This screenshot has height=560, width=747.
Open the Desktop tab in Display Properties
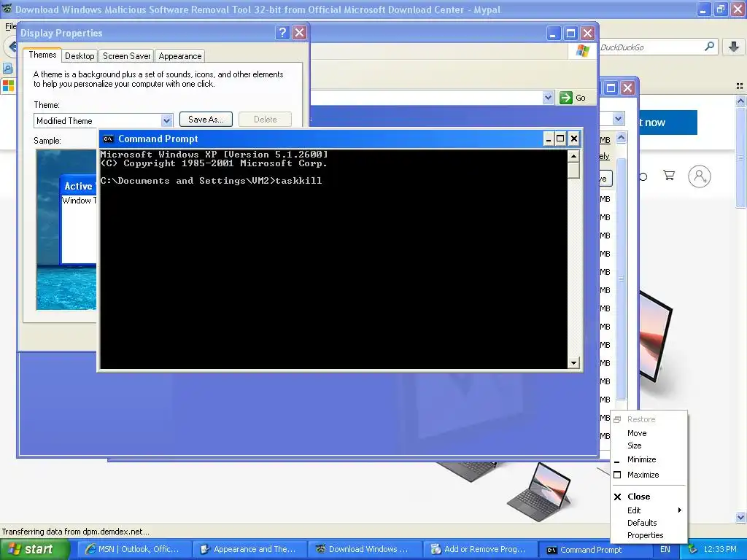80,56
